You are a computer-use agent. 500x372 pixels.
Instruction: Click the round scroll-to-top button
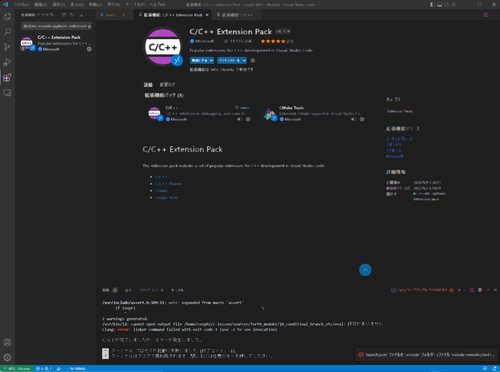(x=365, y=270)
